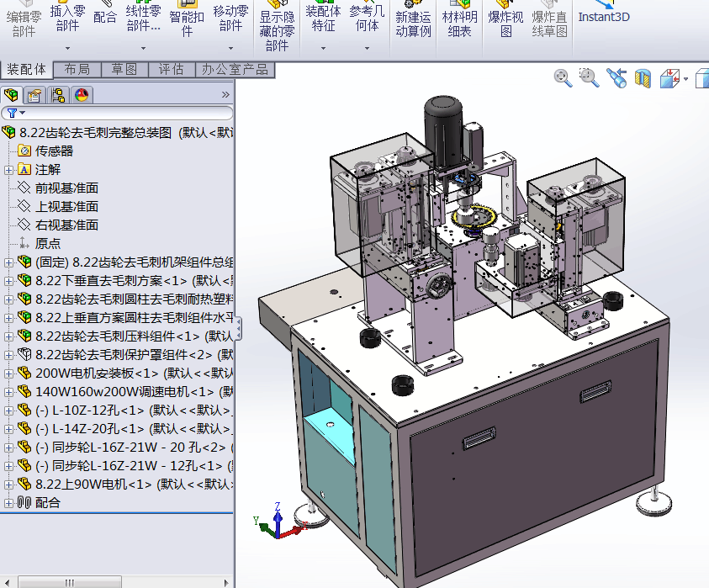Expand the 配合 mates folder node
The width and height of the screenshot is (709, 588).
pyautogui.click(x=8, y=503)
